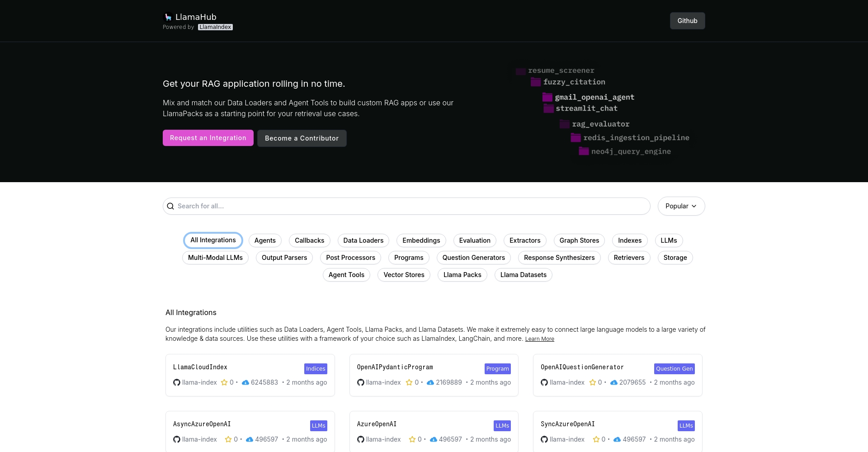Select the LLMs filter chip

tap(669, 240)
